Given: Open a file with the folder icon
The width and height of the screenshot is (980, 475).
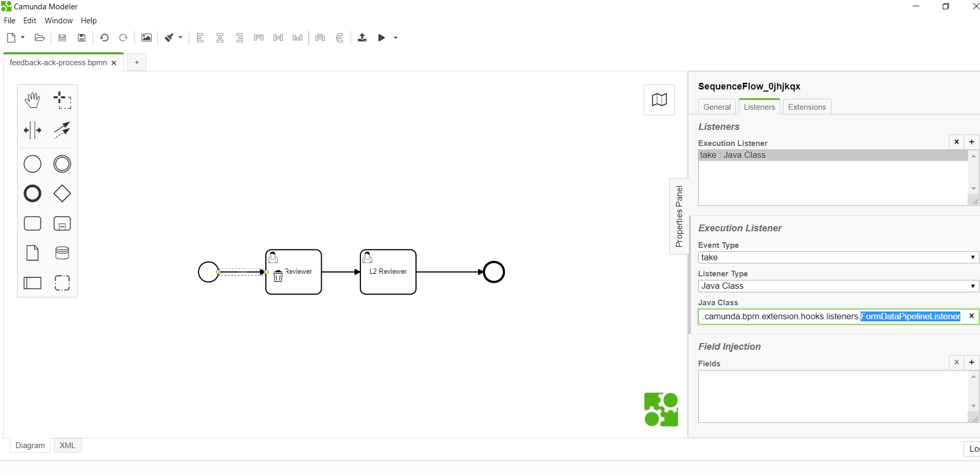Looking at the screenshot, I should pos(40,38).
